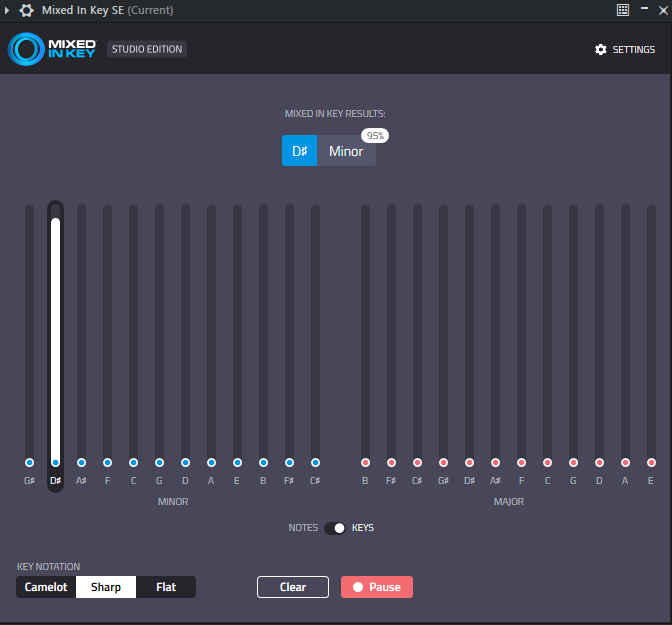Screen dimensions: 672x625
Task: Click the C major red dot
Action: 547,463
